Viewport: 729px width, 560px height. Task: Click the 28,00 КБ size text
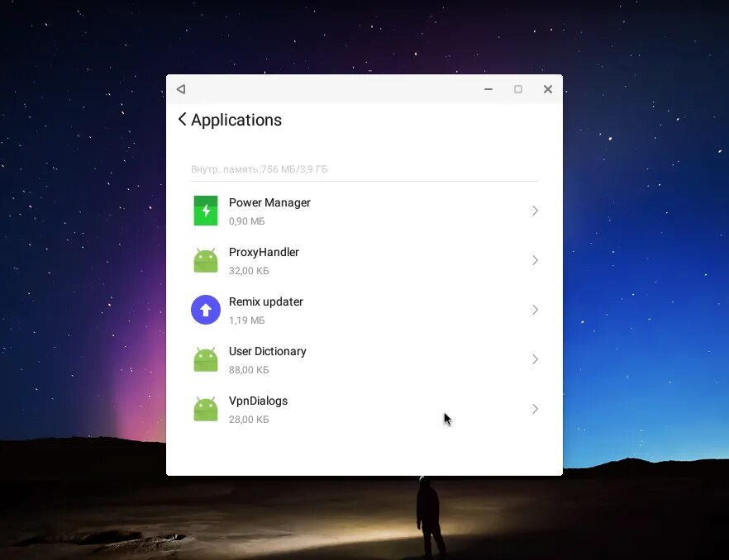249,420
